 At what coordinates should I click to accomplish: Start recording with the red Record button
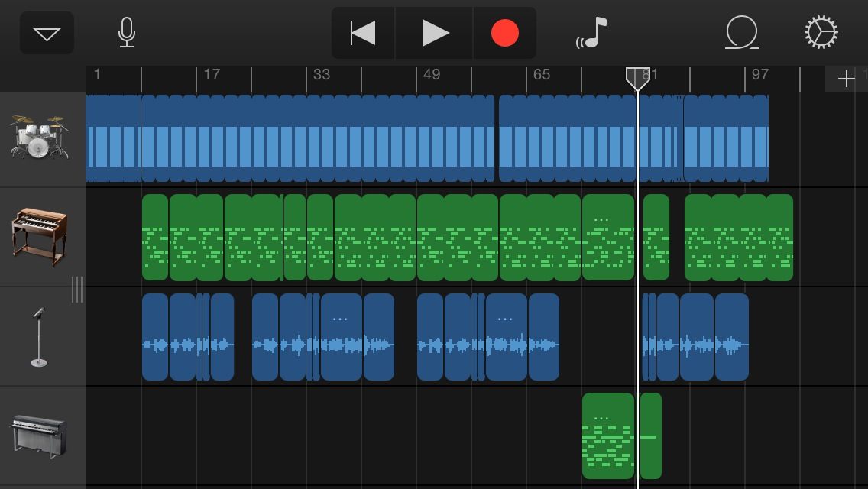pyautogui.click(x=504, y=33)
